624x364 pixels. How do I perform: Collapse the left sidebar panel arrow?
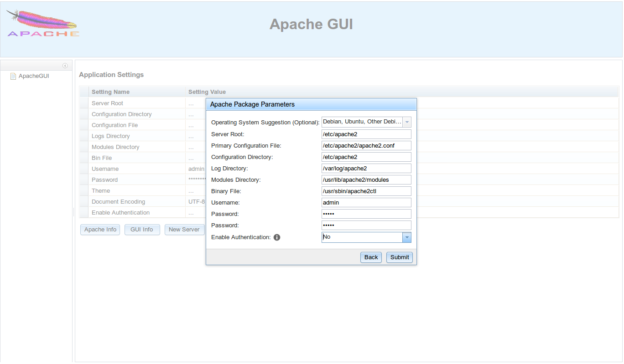(x=65, y=66)
